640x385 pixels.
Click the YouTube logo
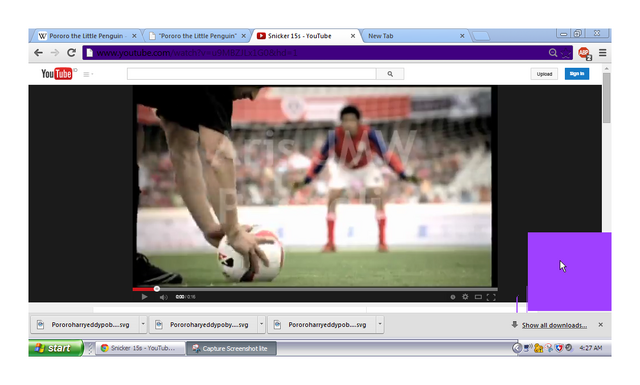(56, 74)
